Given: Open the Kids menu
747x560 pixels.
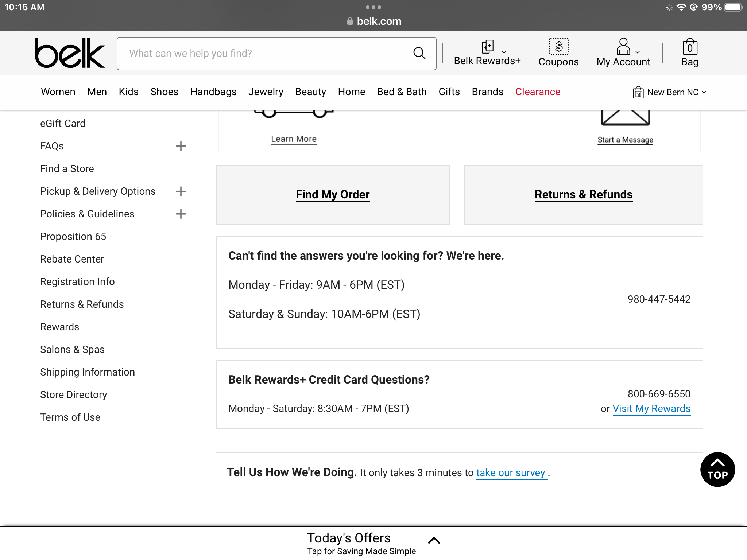Looking at the screenshot, I should [x=129, y=92].
